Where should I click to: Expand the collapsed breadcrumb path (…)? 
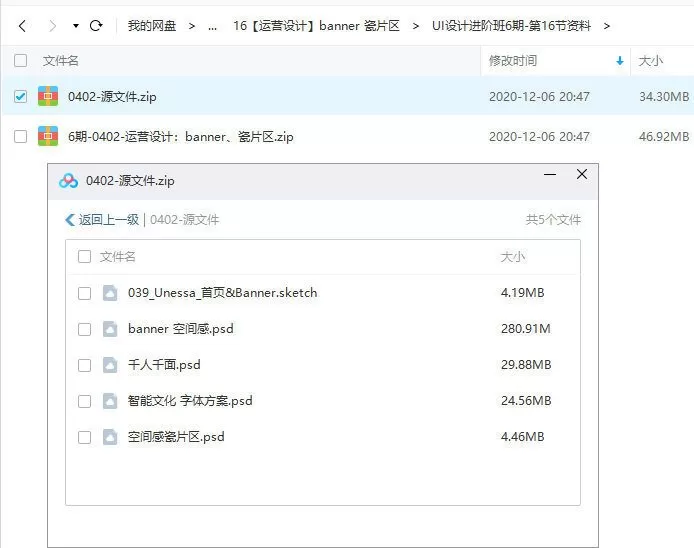(213, 26)
